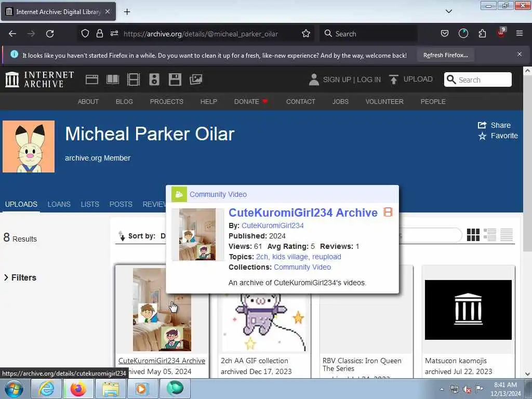Select the LISTS tab
Screen dimensions: 532x399
(x=90, y=204)
